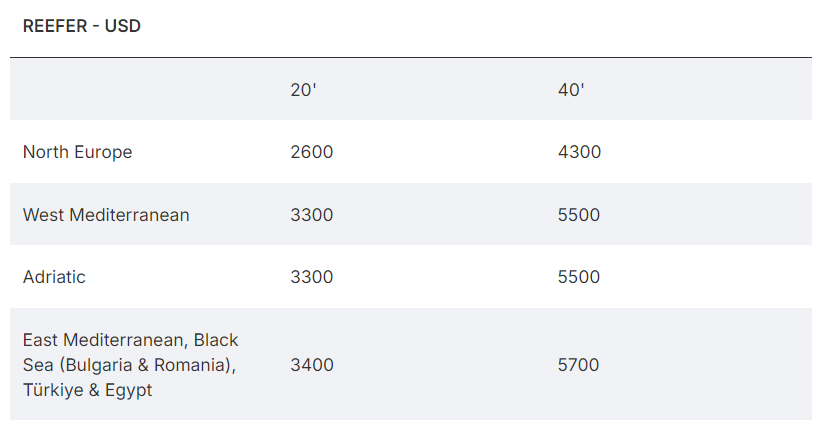Click West Mediterranean 40' rate 5500
Screen dimensions: 830x439
tap(579, 214)
